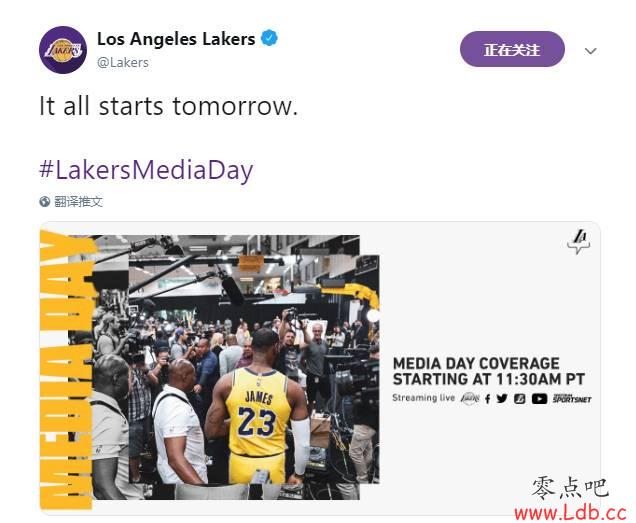Click the Spectrum SportsNet logo
This screenshot has width=636, height=523.
572,398
